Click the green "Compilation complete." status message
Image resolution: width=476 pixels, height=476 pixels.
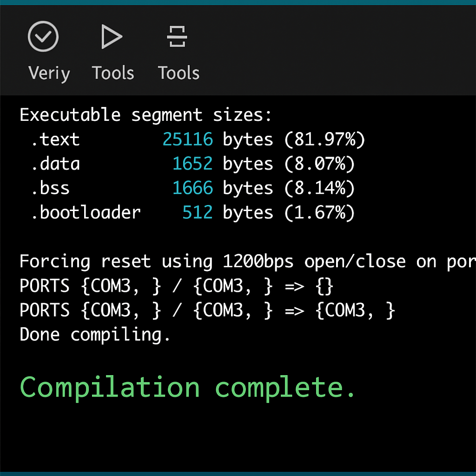tap(188, 387)
